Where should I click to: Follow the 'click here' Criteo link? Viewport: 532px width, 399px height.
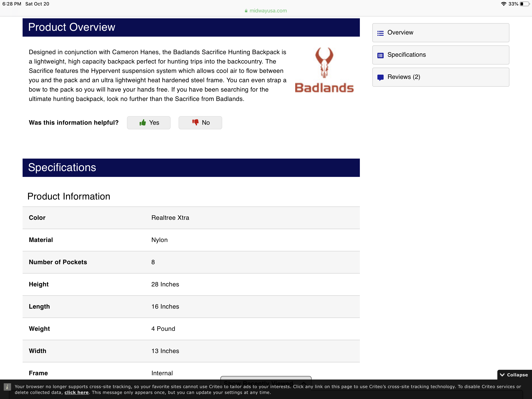tap(77, 392)
